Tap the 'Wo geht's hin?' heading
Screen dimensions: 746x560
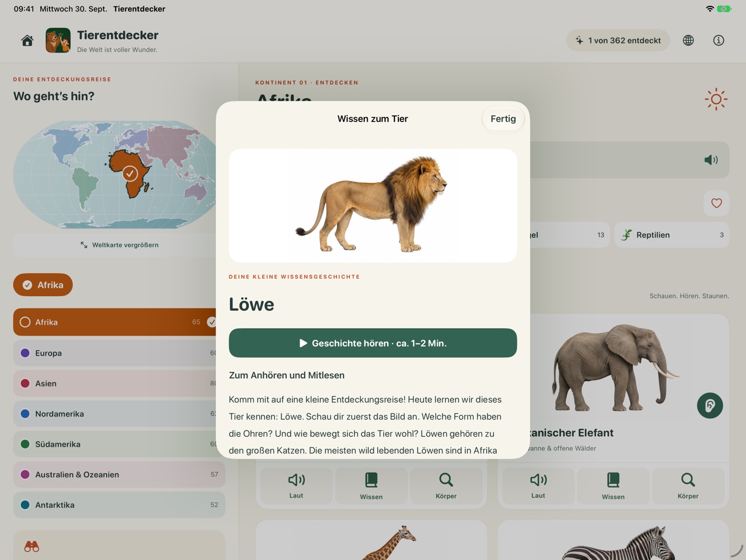pyautogui.click(x=54, y=96)
